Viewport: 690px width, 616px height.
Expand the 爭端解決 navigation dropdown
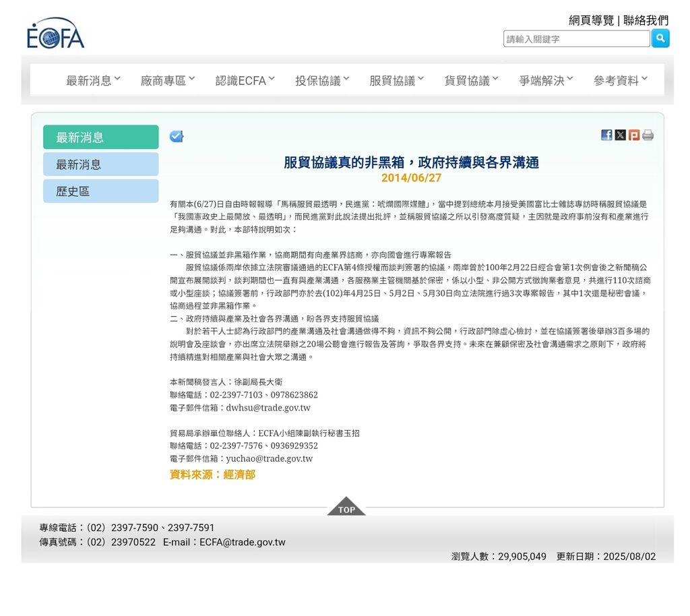[x=546, y=80]
